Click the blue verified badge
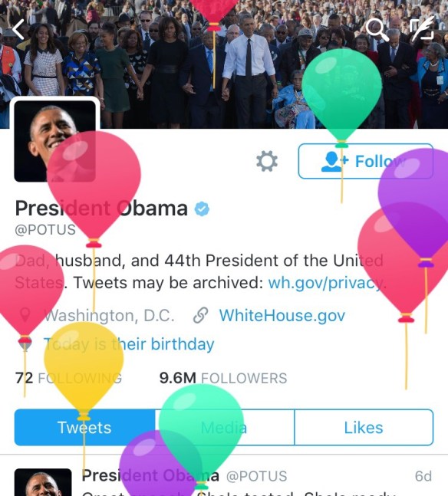The image size is (448, 496). (x=202, y=209)
